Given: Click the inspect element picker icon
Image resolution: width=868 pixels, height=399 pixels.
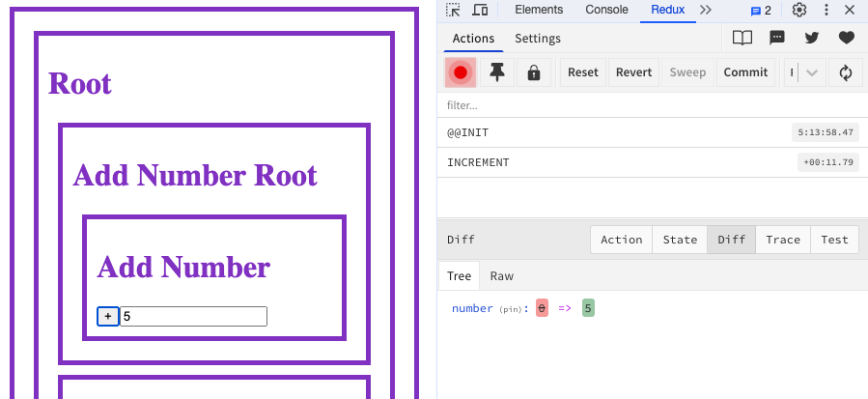Looking at the screenshot, I should pyautogui.click(x=453, y=10).
